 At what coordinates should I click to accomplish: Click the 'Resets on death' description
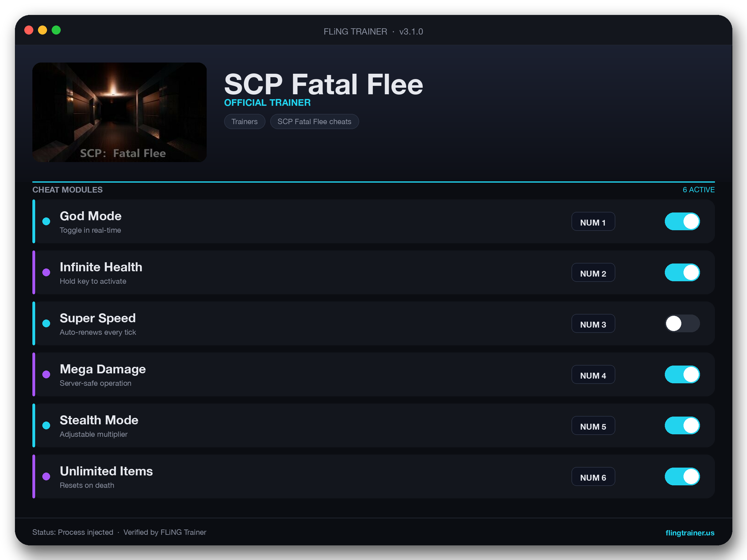(x=87, y=485)
